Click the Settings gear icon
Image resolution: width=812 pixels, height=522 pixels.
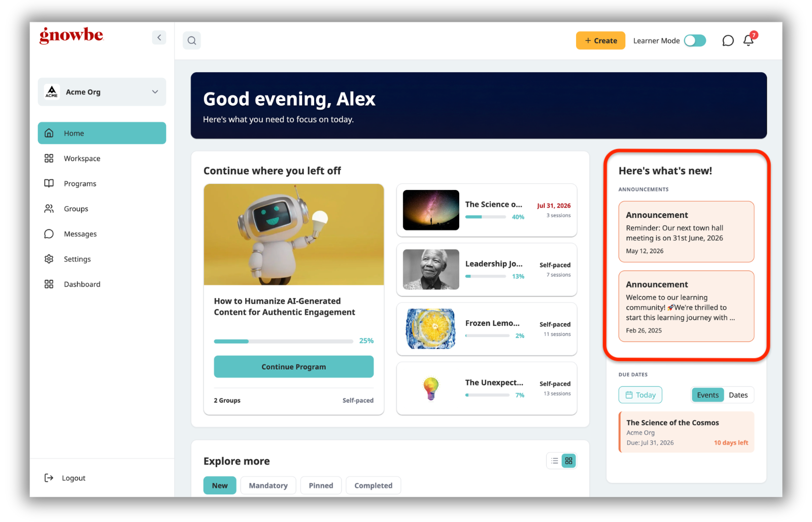pos(49,259)
